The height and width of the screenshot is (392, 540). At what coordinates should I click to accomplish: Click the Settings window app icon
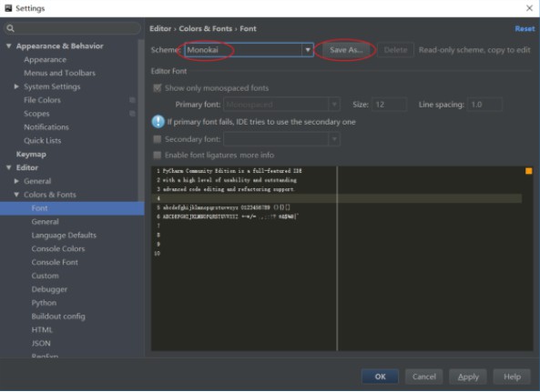pyautogui.click(x=8, y=8)
